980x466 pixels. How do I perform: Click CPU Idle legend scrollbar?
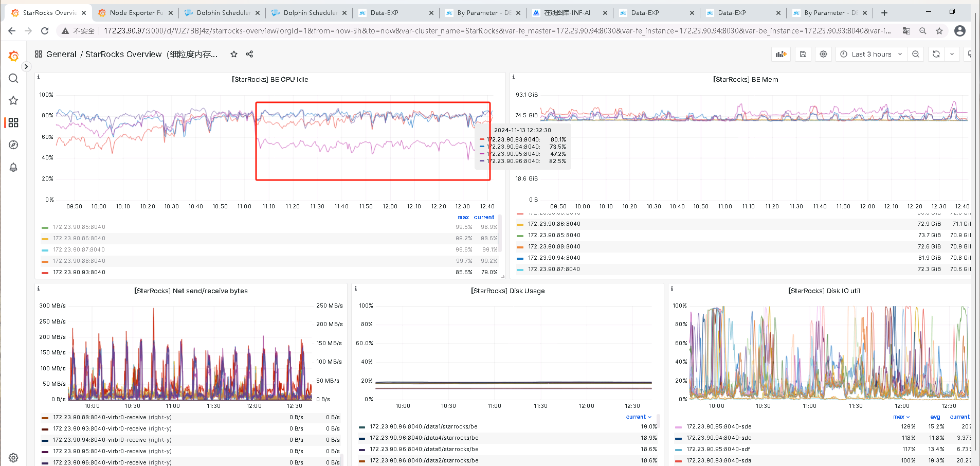(x=500, y=232)
